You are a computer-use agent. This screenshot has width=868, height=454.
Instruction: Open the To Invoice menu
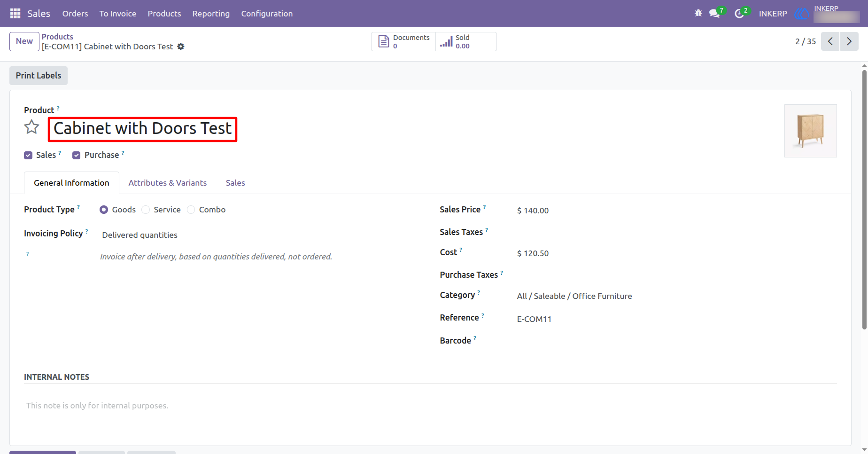[x=118, y=14]
